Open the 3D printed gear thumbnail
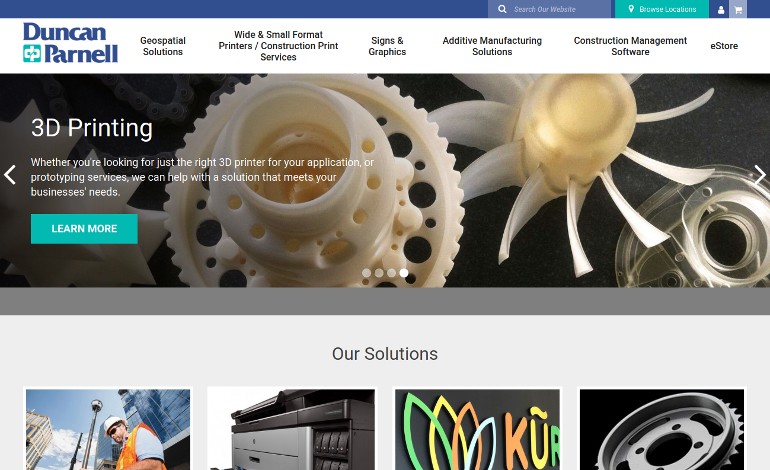770x470 pixels. coord(661,429)
